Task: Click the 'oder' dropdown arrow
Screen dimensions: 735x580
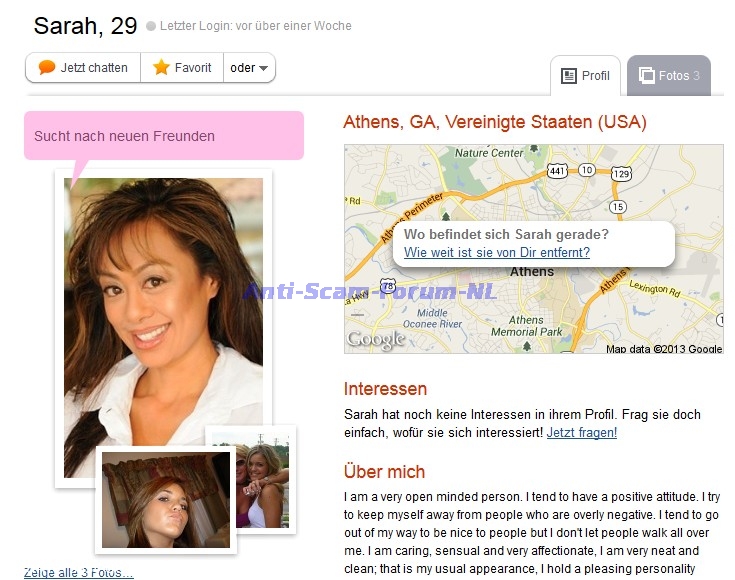Action: tap(263, 68)
